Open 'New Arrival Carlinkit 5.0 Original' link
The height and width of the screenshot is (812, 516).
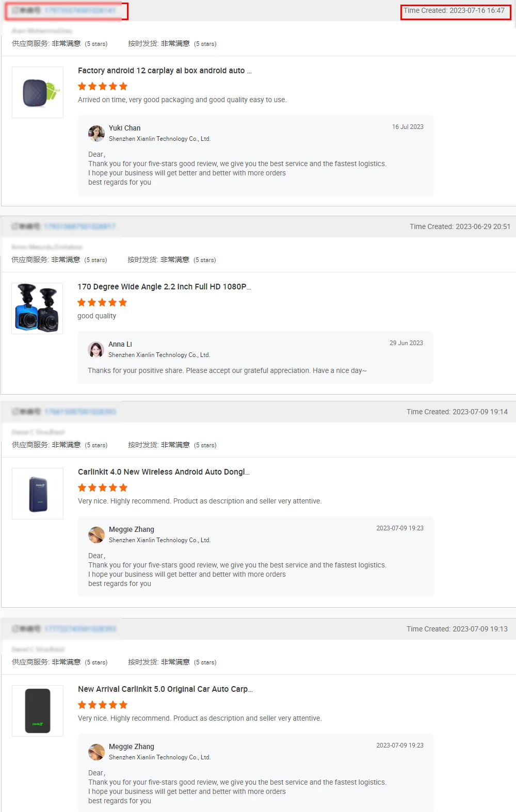point(165,689)
